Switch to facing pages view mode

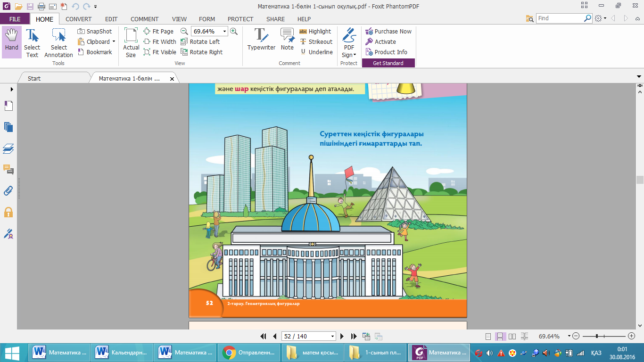tap(512, 337)
